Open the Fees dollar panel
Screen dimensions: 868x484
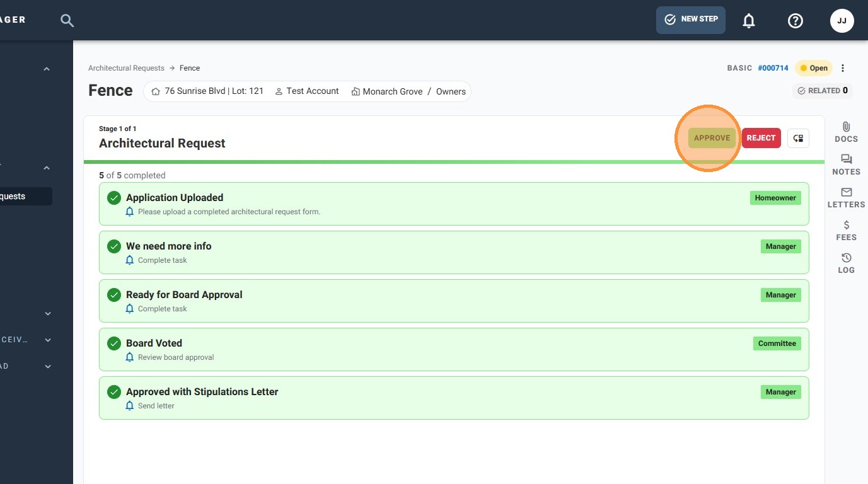tap(846, 231)
